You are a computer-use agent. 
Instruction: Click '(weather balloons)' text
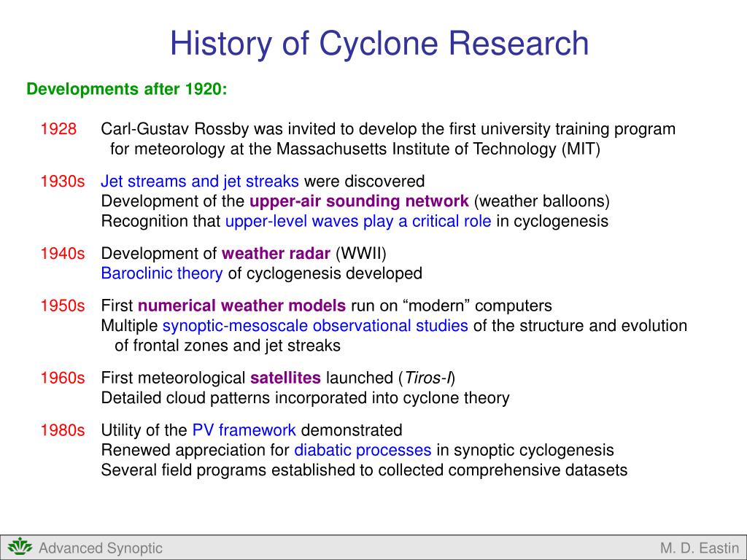coord(542,201)
